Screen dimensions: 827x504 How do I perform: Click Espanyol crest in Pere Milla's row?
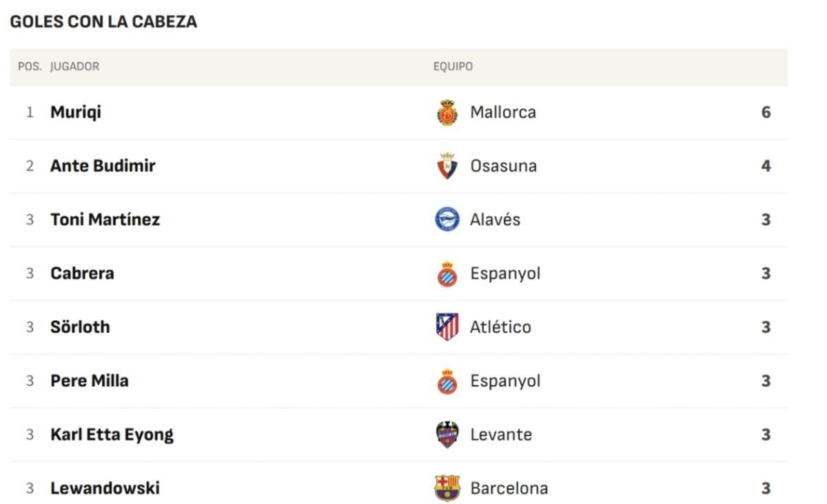447,381
